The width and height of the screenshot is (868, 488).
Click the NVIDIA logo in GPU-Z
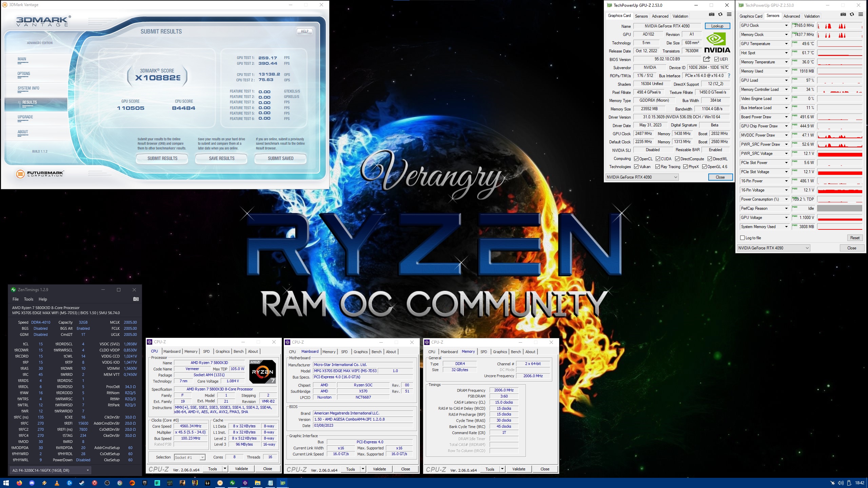(717, 43)
